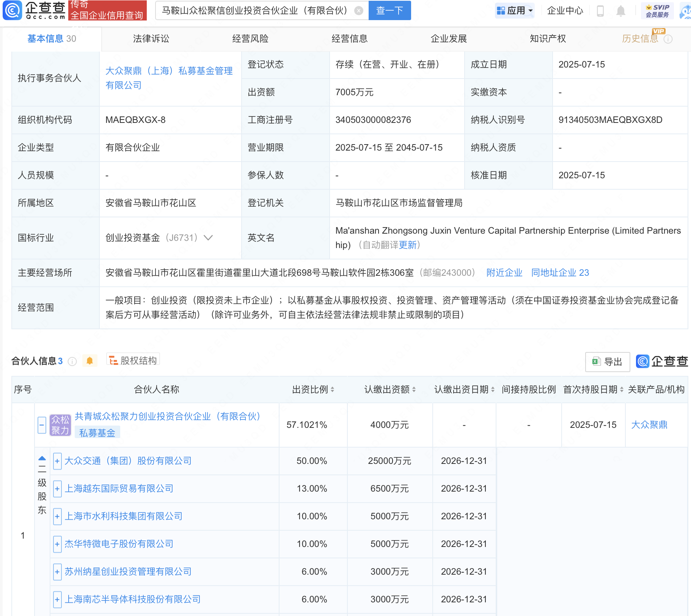The image size is (691, 616).
Task: Click into the company search input field
Action: (254, 11)
